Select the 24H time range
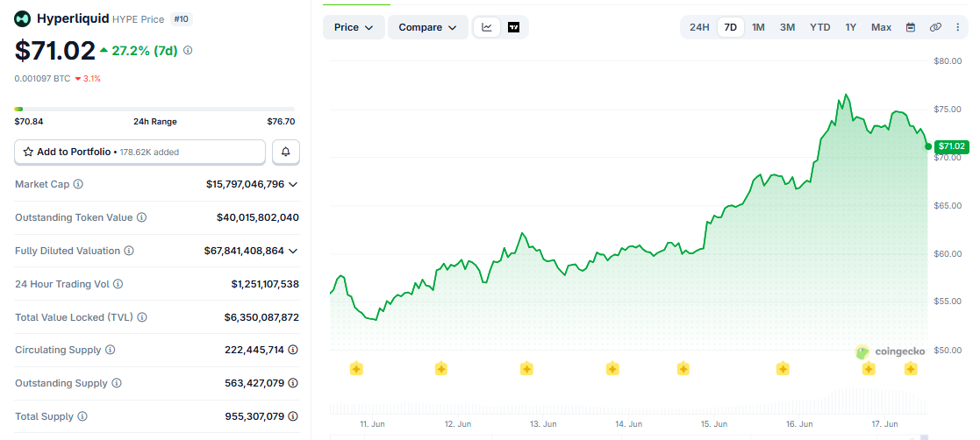 click(x=699, y=27)
